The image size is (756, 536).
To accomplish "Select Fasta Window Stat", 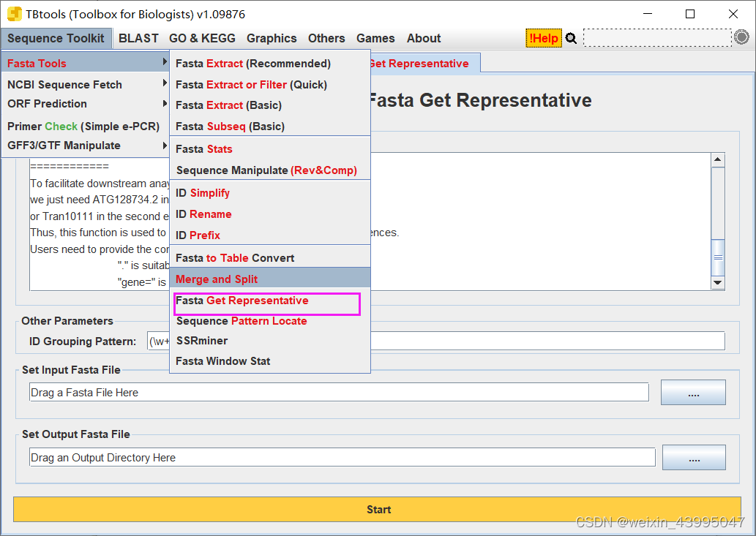I will 270,361.
